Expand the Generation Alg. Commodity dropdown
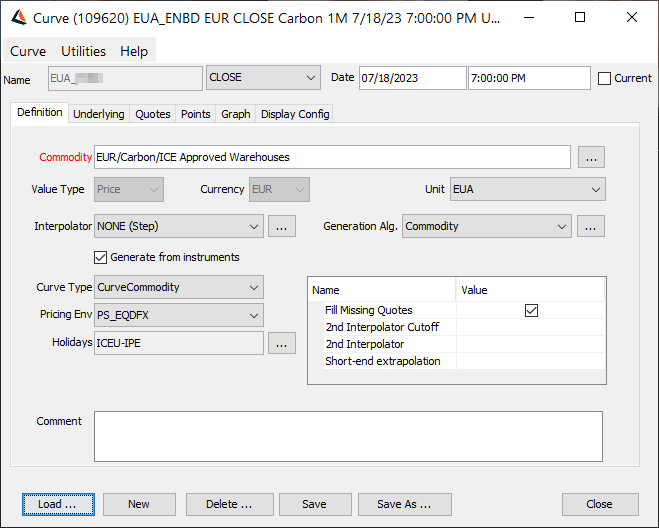Viewport: 659px width, 528px height. 486,226
